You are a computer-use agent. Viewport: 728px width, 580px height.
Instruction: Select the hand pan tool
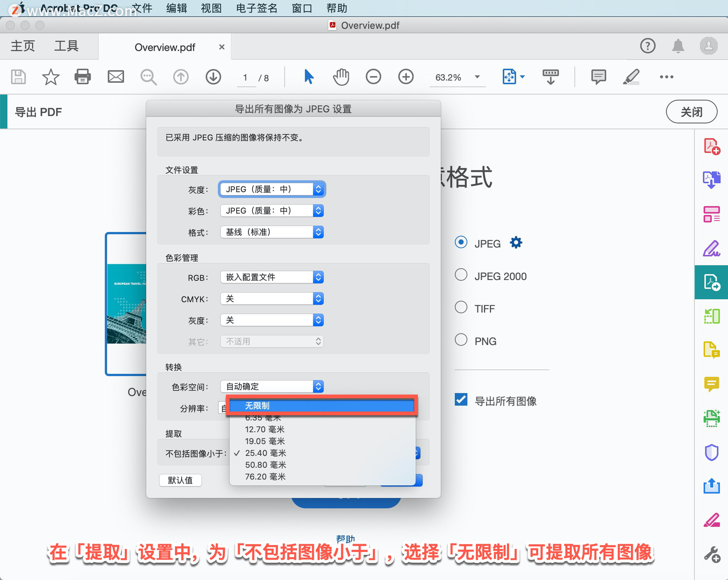point(341,77)
